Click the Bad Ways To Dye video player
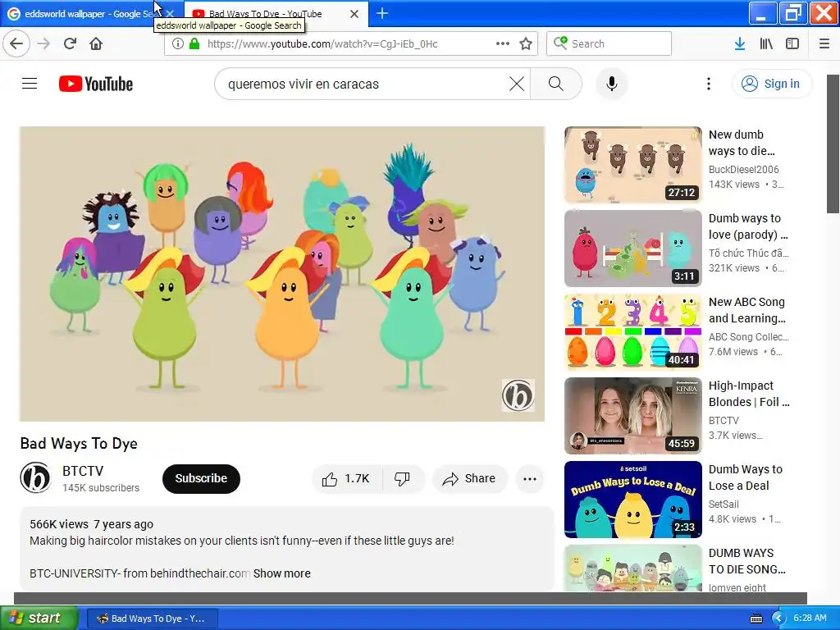Viewport: 840px width, 630px height. coord(282,274)
